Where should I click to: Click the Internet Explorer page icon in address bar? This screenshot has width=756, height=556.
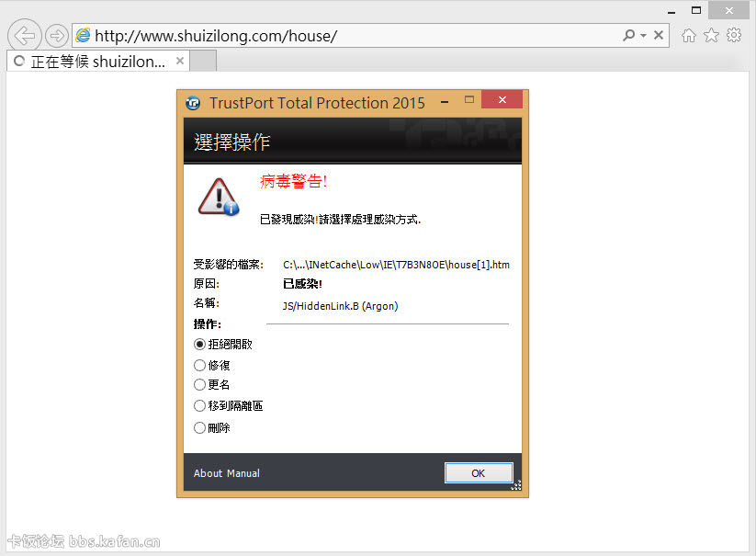point(84,35)
